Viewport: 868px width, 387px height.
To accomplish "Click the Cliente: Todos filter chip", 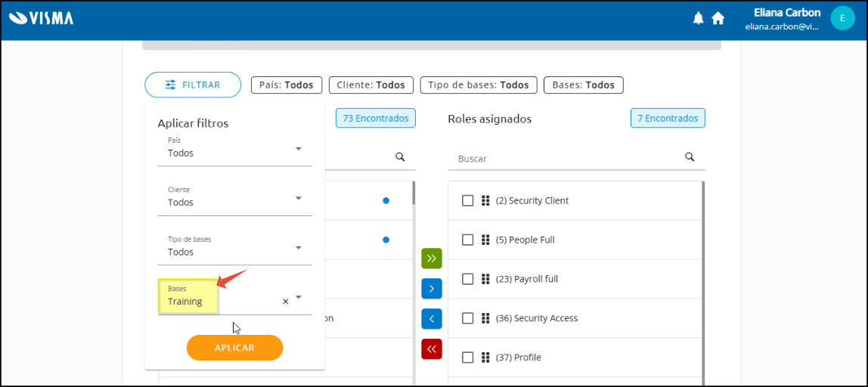I will click(371, 85).
